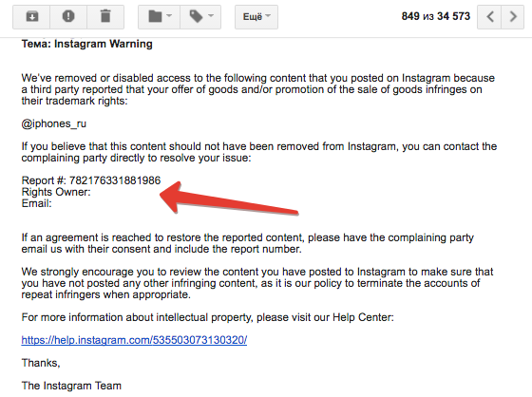The image size is (532, 397).
Task: Go to the next message arrow
Action: point(513,17)
